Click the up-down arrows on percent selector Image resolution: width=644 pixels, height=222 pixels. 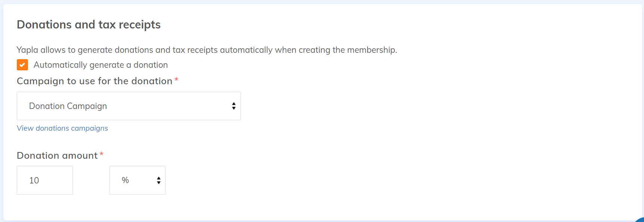tap(159, 180)
